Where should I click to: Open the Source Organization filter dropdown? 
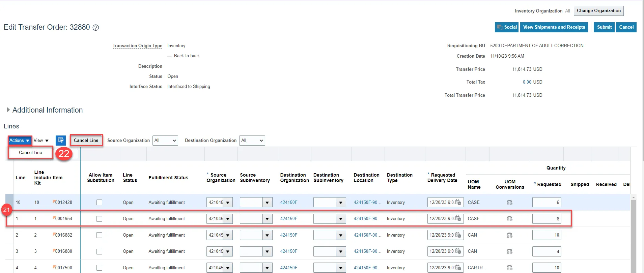pyautogui.click(x=165, y=141)
